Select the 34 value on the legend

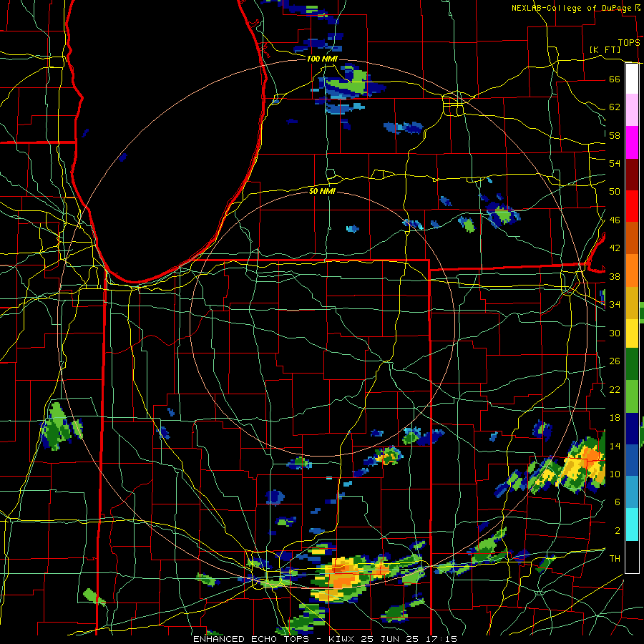click(x=615, y=305)
